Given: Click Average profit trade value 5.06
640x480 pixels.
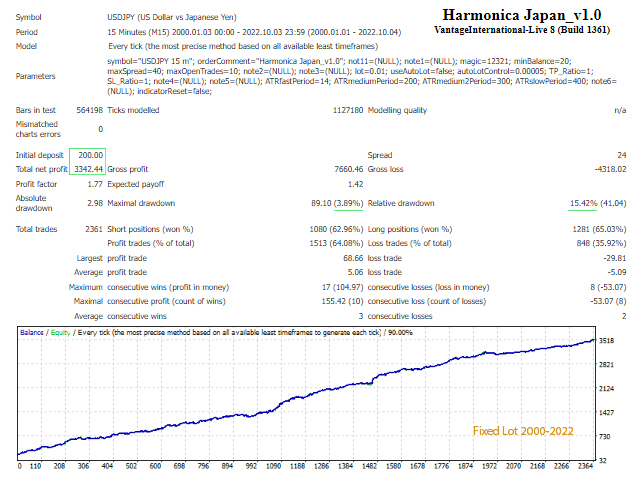Looking at the screenshot, I should pyautogui.click(x=356, y=272).
